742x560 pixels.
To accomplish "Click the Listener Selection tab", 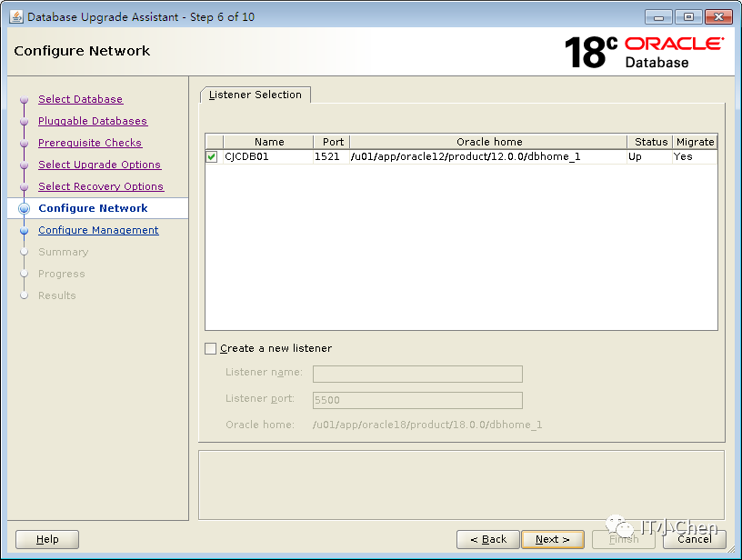I will click(x=255, y=95).
